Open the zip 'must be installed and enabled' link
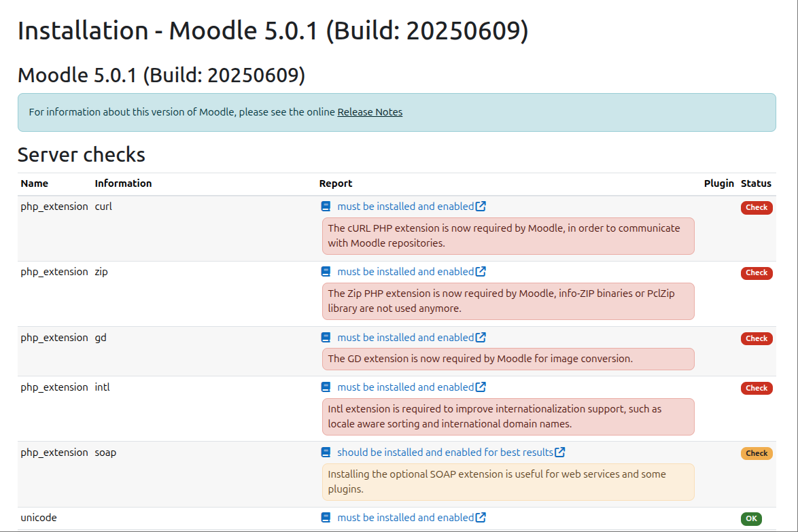The height and width of the screenshot is (532, 798). pos(406,272)
